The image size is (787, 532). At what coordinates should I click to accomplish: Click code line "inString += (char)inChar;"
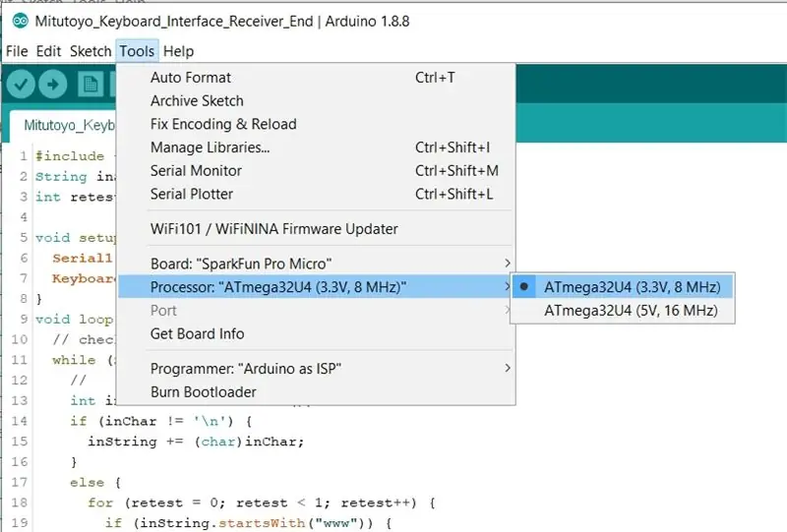pyautogui.click(x=196, y=442)
